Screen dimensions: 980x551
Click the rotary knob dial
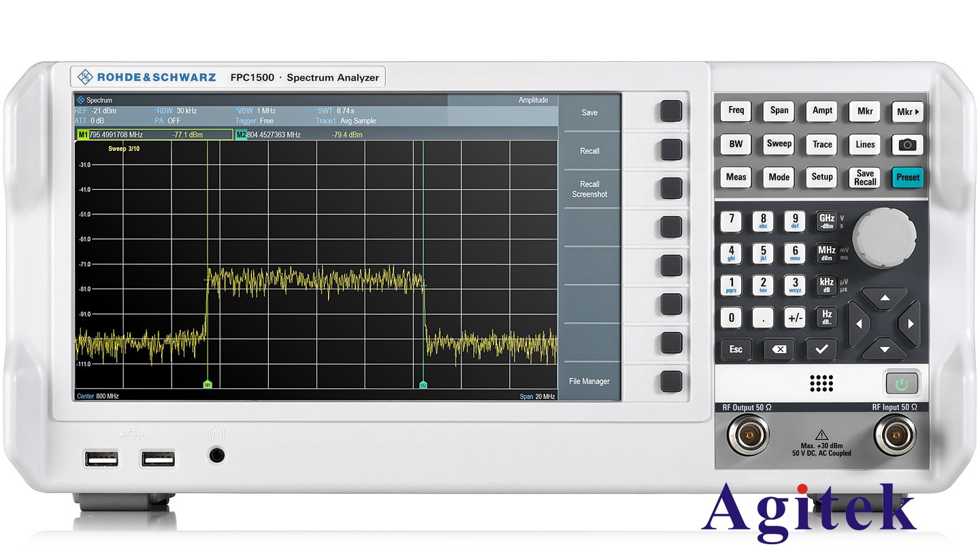click(x=884, y=237)
